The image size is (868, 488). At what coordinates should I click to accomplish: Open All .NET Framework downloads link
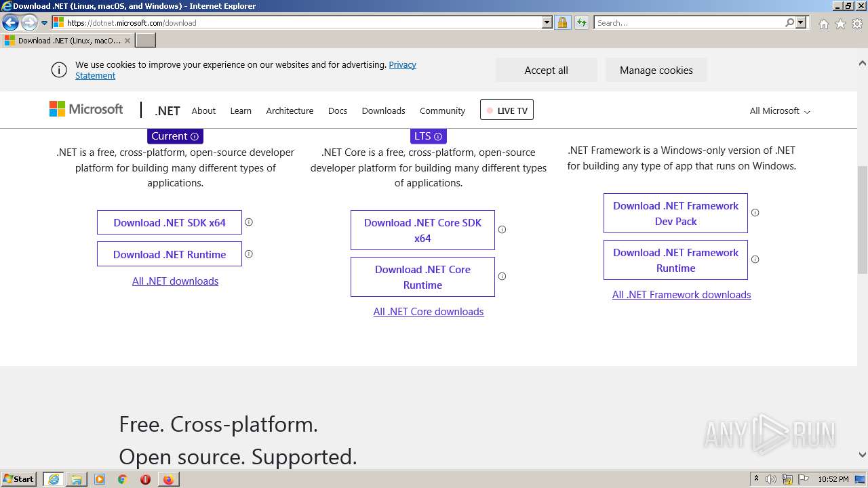(x=682, y=294)
